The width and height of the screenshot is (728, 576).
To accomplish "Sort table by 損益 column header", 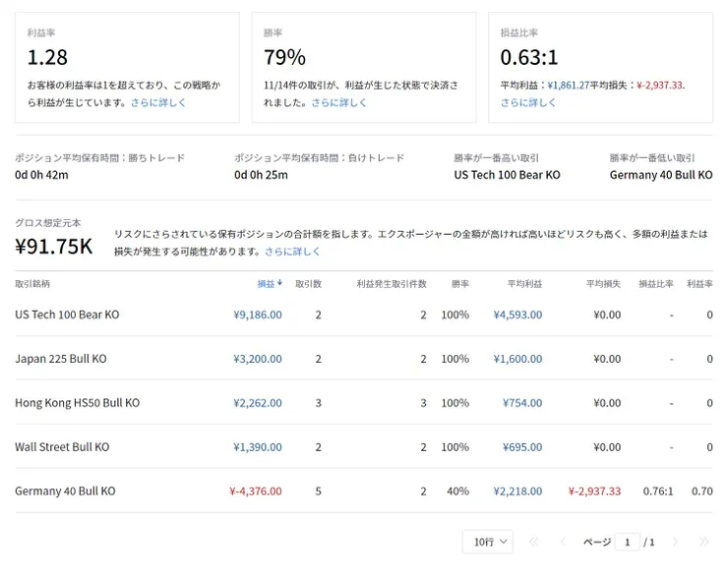I will coord(266,284).
